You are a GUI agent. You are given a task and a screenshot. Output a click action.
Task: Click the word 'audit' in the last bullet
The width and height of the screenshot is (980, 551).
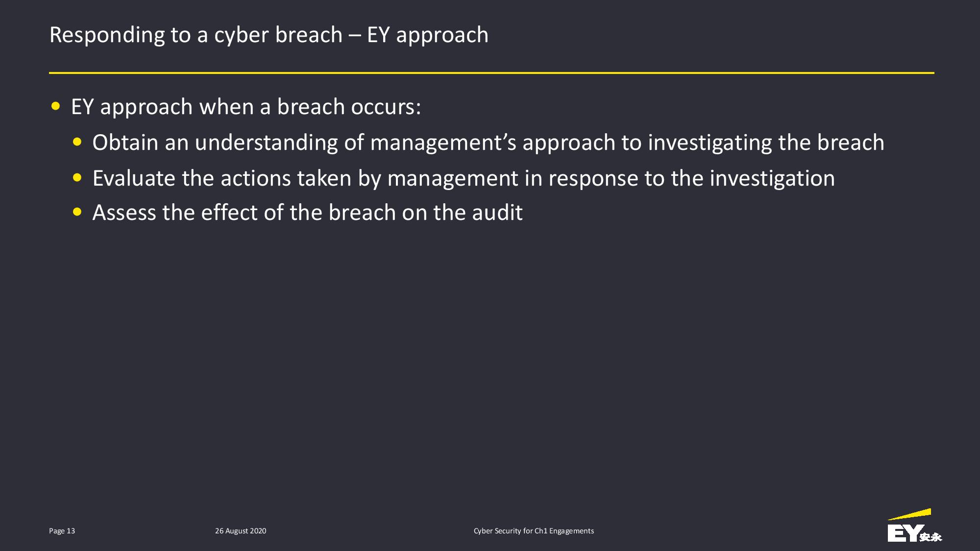(497, 213)
